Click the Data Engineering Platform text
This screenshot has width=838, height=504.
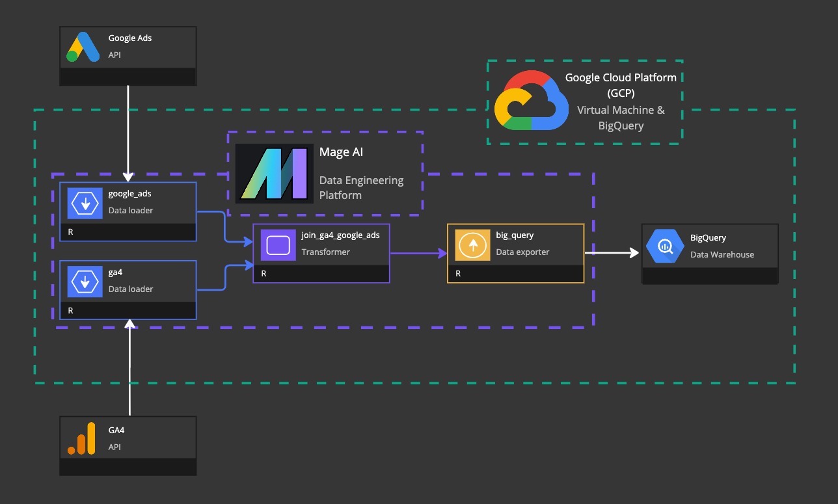(361, 188)
